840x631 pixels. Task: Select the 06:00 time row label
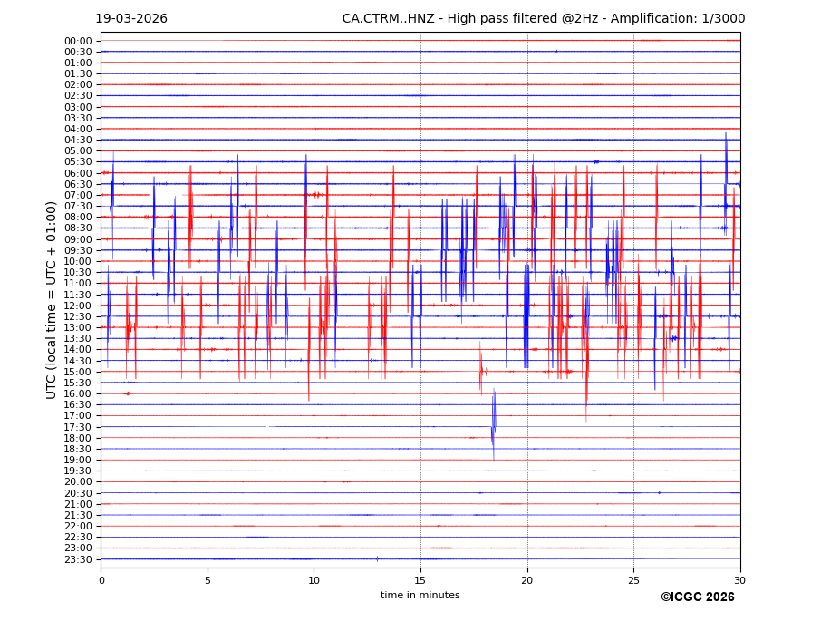coord(77,173)
